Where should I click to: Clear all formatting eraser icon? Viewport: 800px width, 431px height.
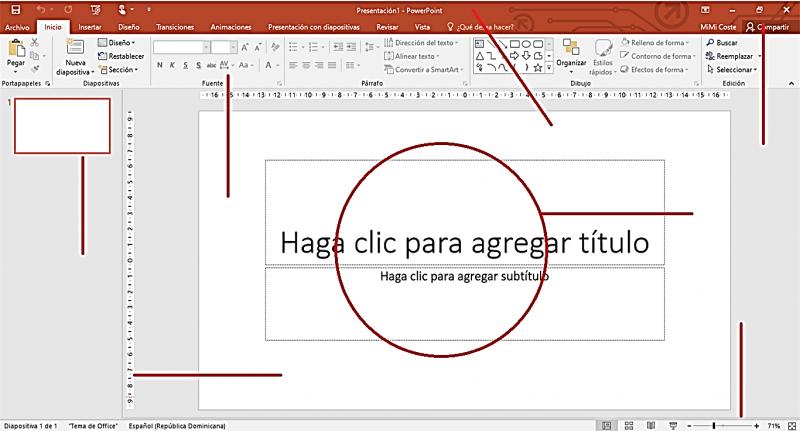click(x=276, y=47)
